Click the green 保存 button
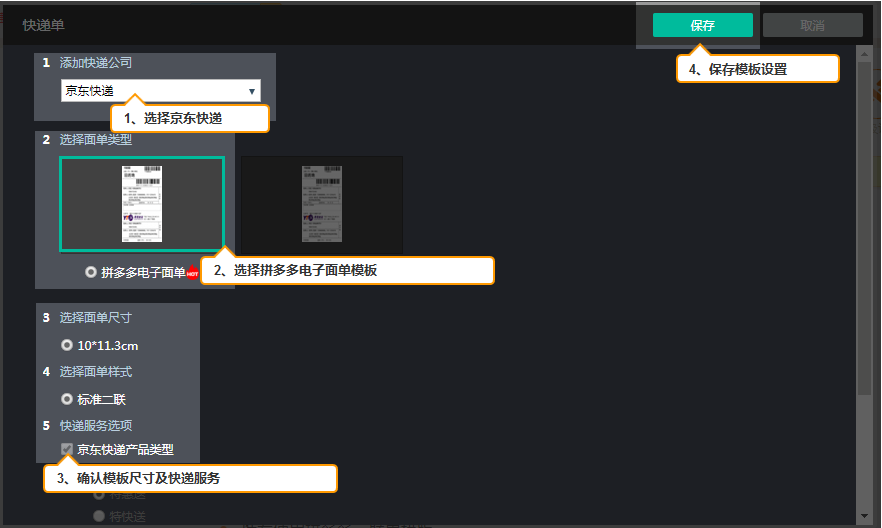 (703, 25)
